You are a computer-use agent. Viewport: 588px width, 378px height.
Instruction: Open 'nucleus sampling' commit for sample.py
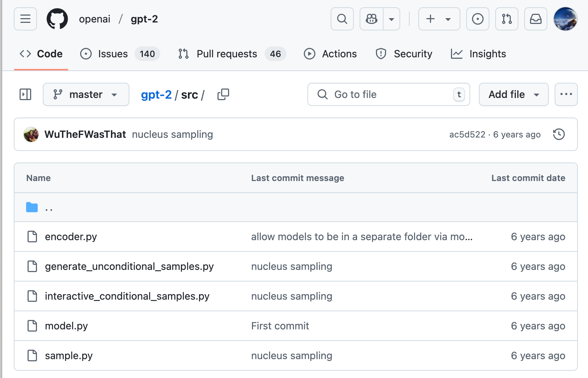(x=292, y=356)
